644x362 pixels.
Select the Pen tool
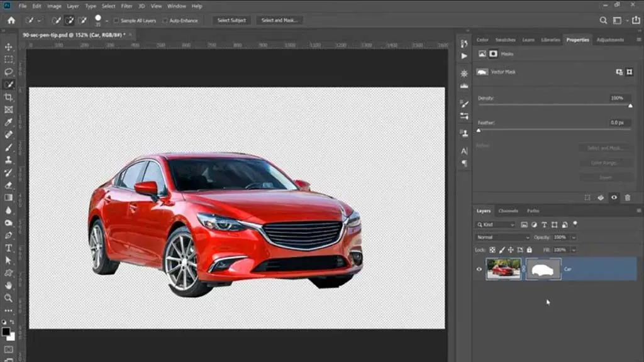[8, 235]
